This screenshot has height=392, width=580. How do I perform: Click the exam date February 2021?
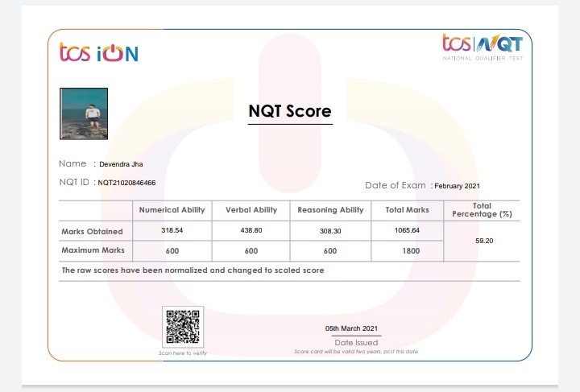click(x=457, y=186)
